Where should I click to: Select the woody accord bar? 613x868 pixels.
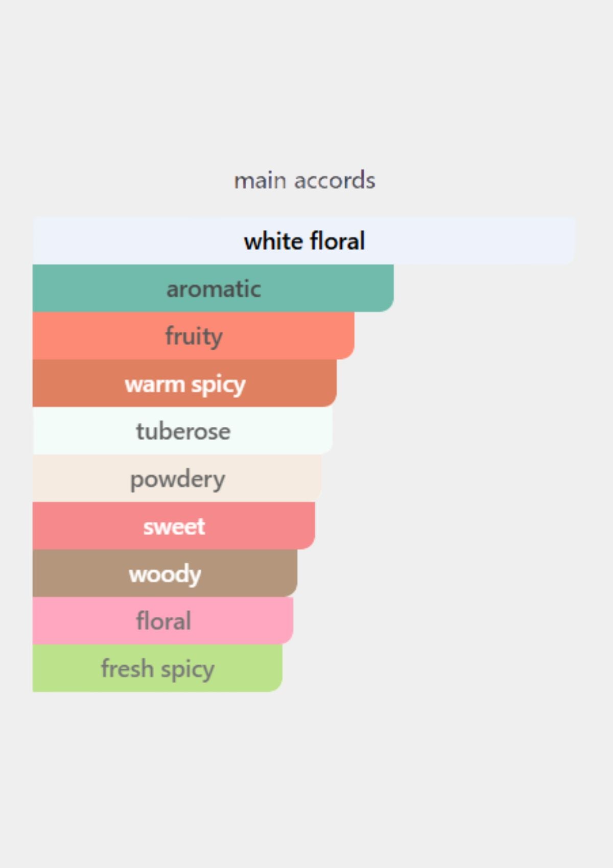point(165,573)
